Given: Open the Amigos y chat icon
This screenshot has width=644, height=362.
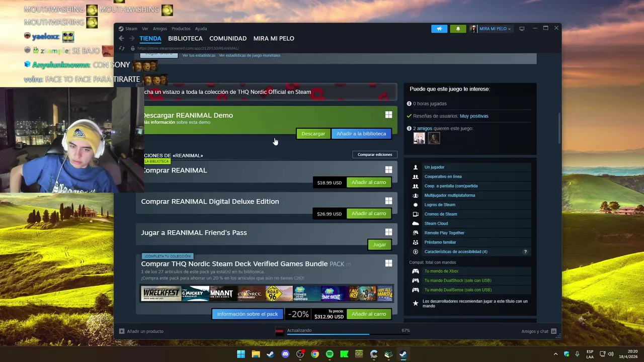Looking at the screenshot, I should tap(553, 331).
